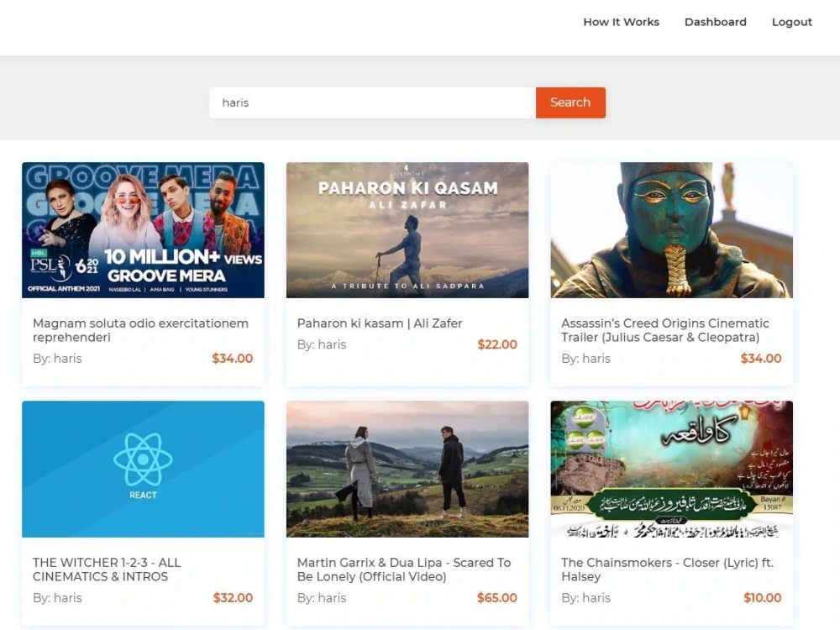Click Martin Garrix & Dua Lipa title

[x=404, y=570]
